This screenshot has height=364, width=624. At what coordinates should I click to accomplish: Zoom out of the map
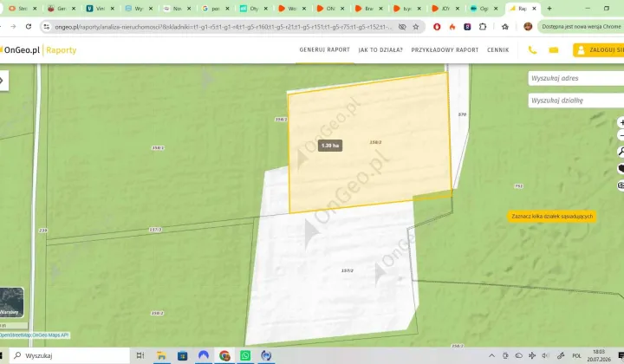click(621, 136)
